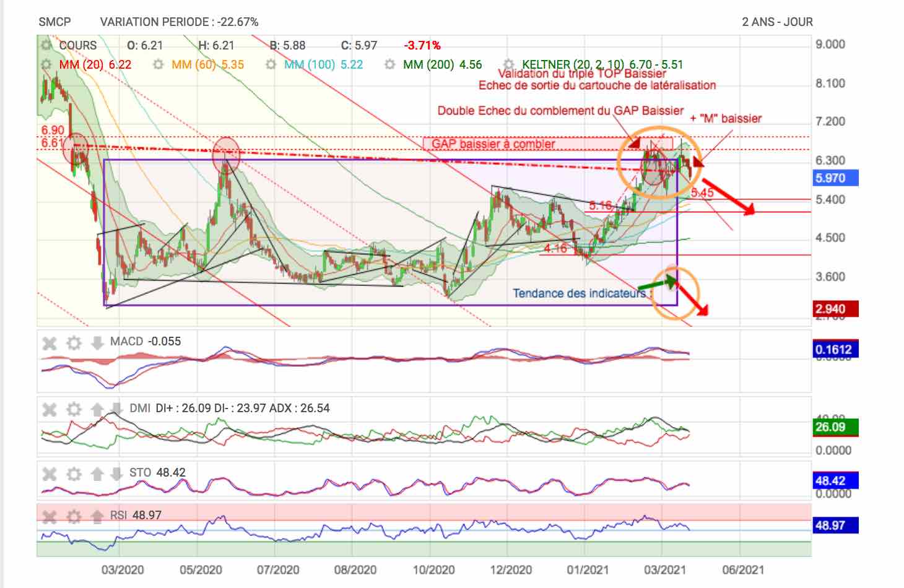
Task: Click the current price tag 5.970
Action: coord(835,178)
